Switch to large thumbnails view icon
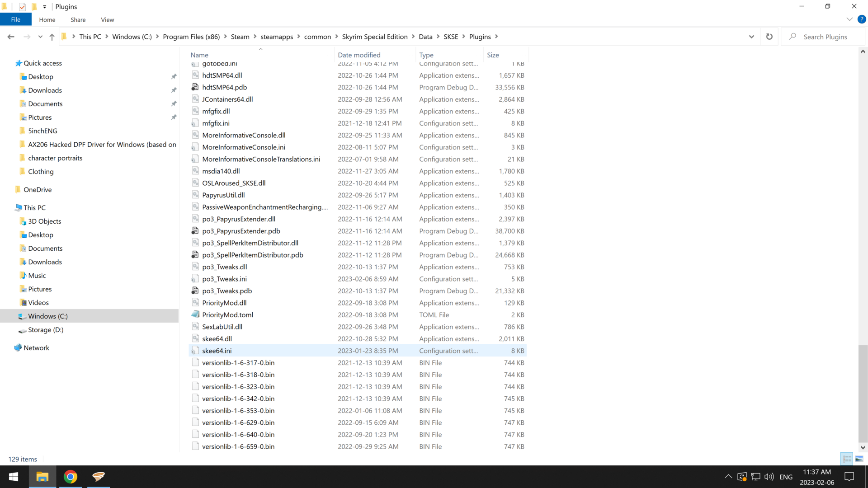Screen dimensions: 868x488 pyautogui.click(x=859, y=459)
